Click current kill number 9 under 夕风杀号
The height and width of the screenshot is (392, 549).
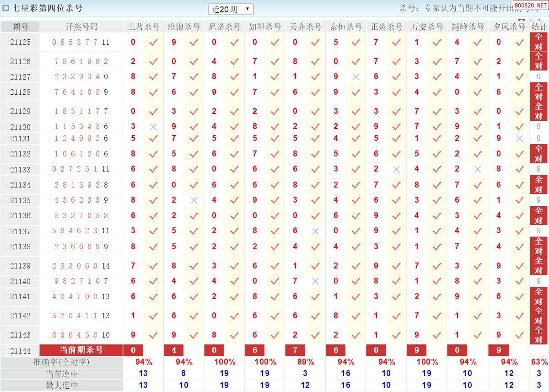point(499,350)
